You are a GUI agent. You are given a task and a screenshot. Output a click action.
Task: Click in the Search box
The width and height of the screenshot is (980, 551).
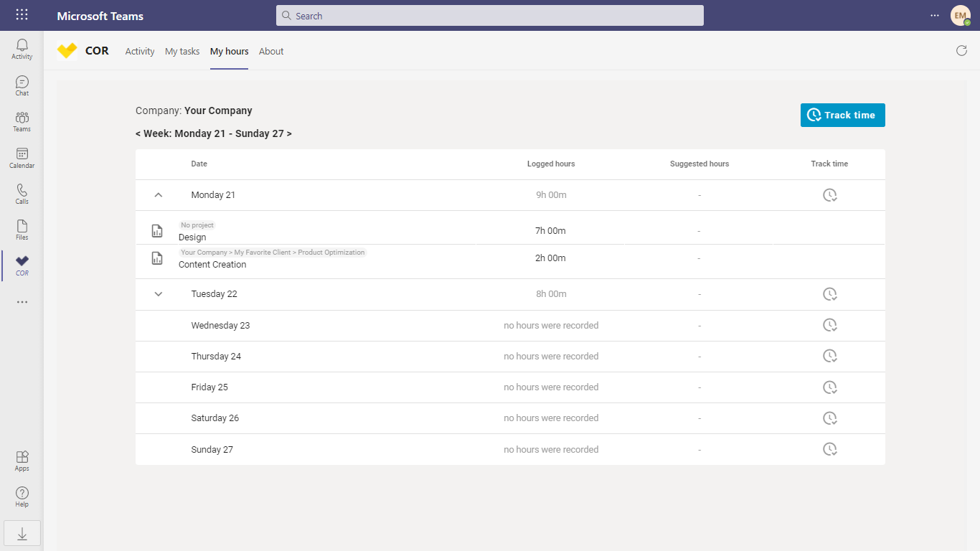[x=490, y=16]
